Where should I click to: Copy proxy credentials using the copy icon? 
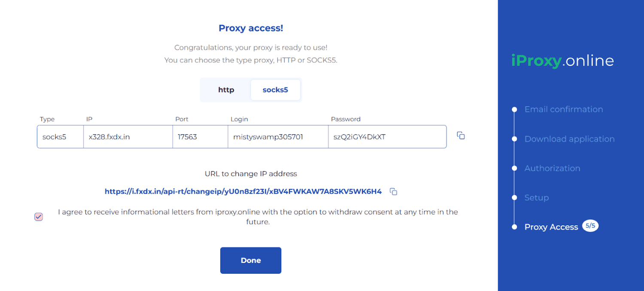[461, 136]
